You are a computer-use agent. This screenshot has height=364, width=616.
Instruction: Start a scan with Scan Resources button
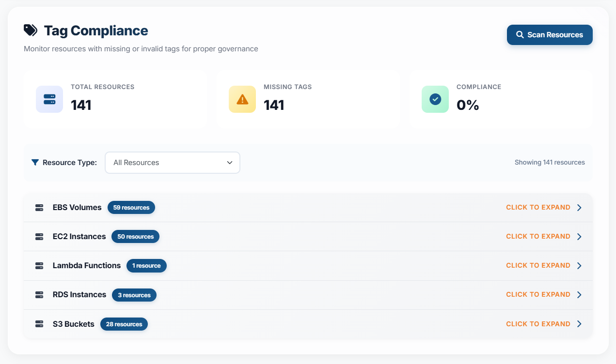click(550, 35)
